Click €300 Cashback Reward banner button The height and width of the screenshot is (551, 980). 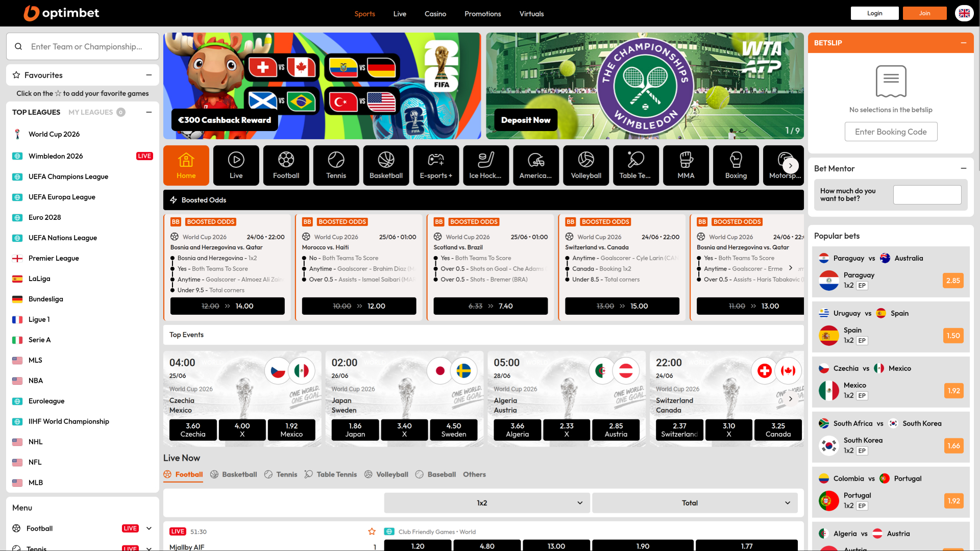click(225, 120)
